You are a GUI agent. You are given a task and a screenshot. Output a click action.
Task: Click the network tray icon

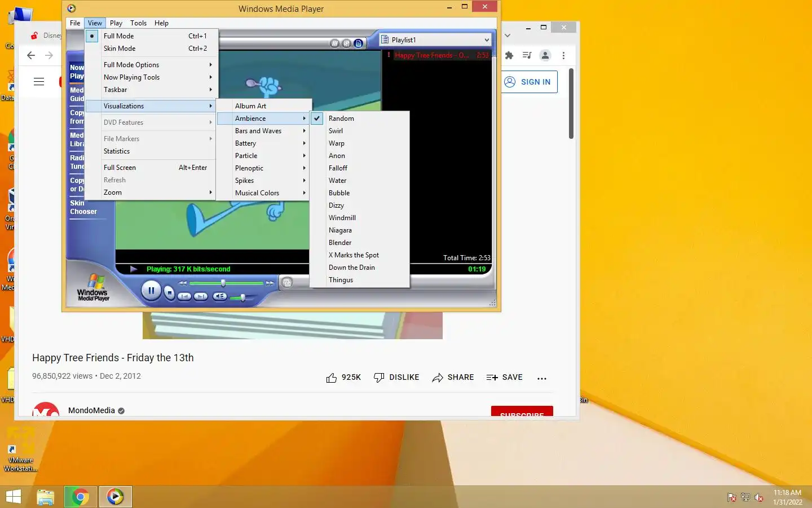click(x=745, y=497)
